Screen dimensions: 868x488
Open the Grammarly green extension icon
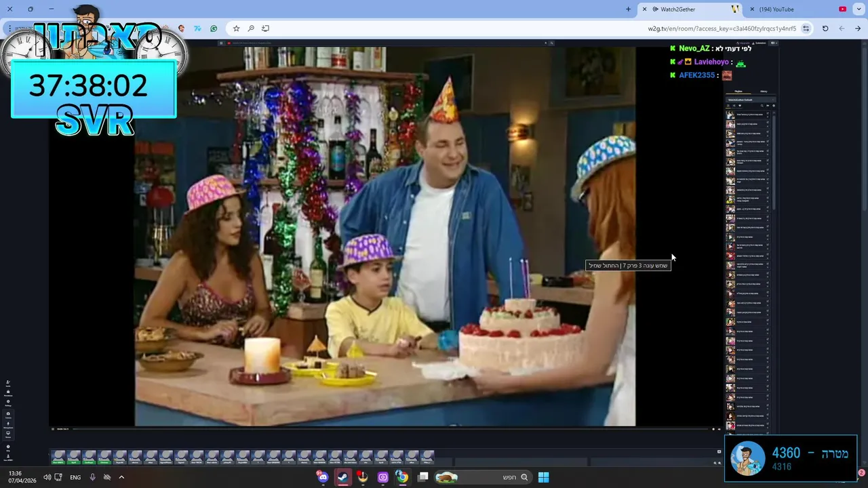214,28
